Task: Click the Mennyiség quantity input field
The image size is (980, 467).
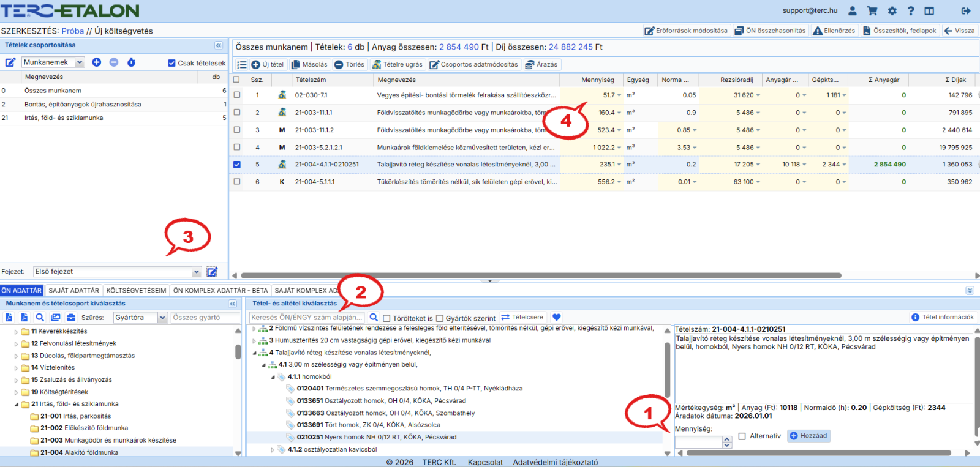Action: tap(698, 441)
